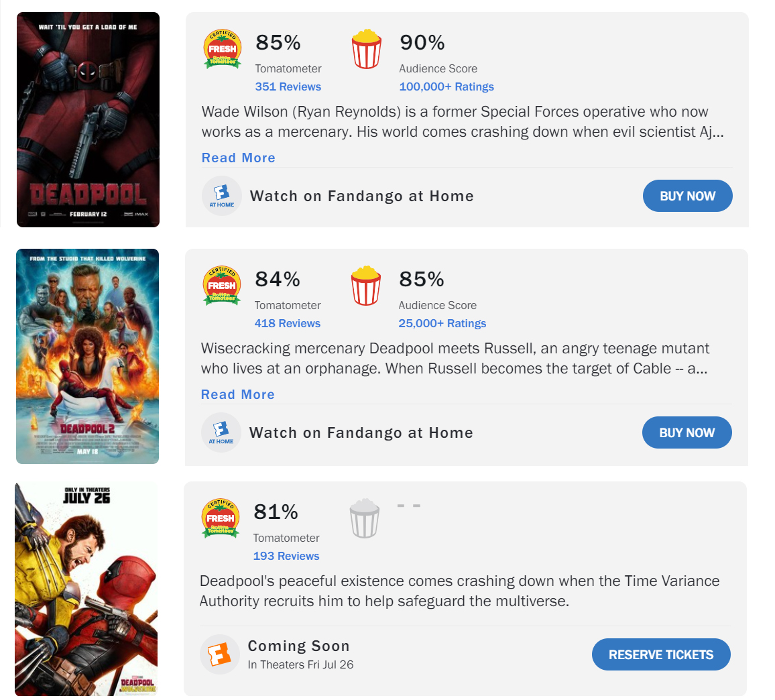Screen dimensions: 775x700
Task: Open the Deadpool & Wolverine July 26 poster
Action: 86,589
